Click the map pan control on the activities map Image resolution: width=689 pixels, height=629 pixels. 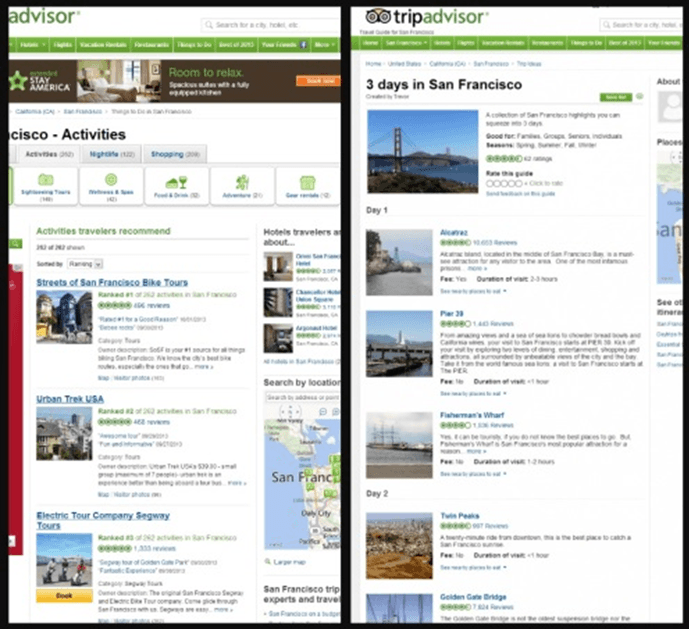(290, 412)
